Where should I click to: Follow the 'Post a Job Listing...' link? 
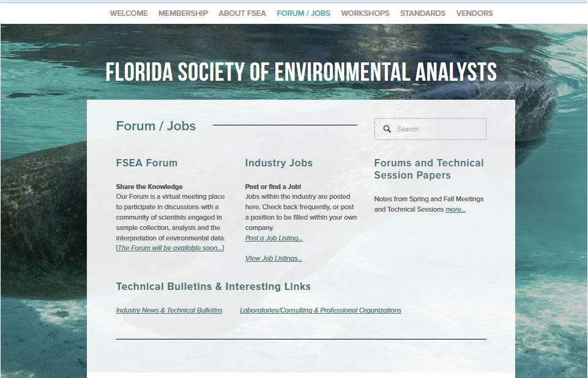tap(274, 238)
